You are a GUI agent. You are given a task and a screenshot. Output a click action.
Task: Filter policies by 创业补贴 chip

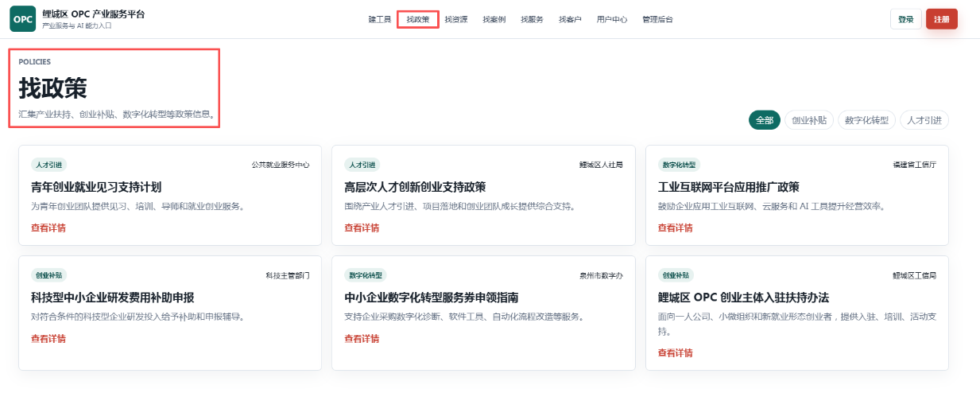810,120
